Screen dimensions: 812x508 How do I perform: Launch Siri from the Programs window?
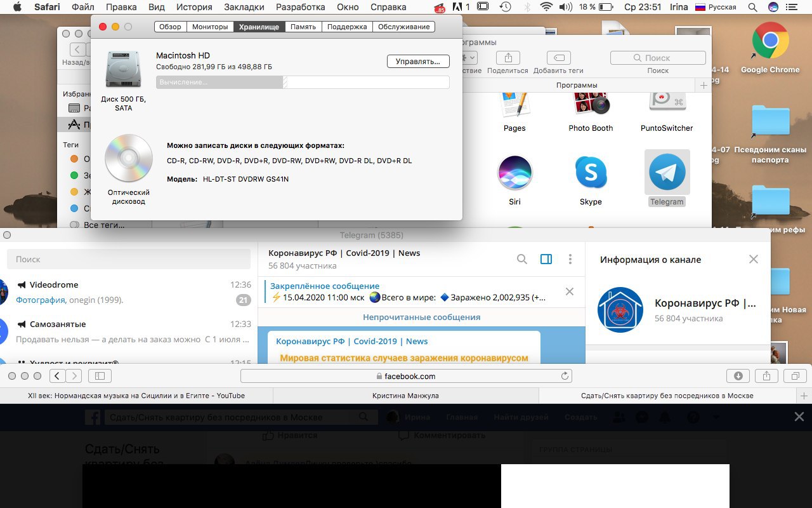point(514,173)
